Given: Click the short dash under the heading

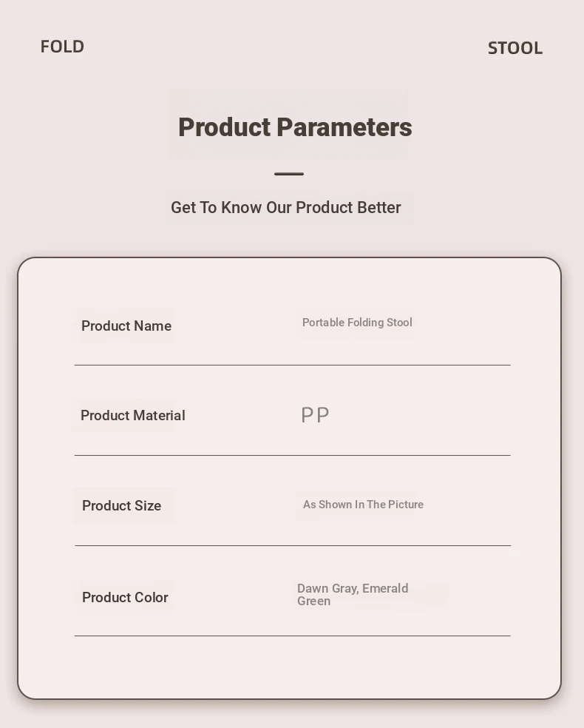Looking at the screenshot, I should [x=289, y=174].
